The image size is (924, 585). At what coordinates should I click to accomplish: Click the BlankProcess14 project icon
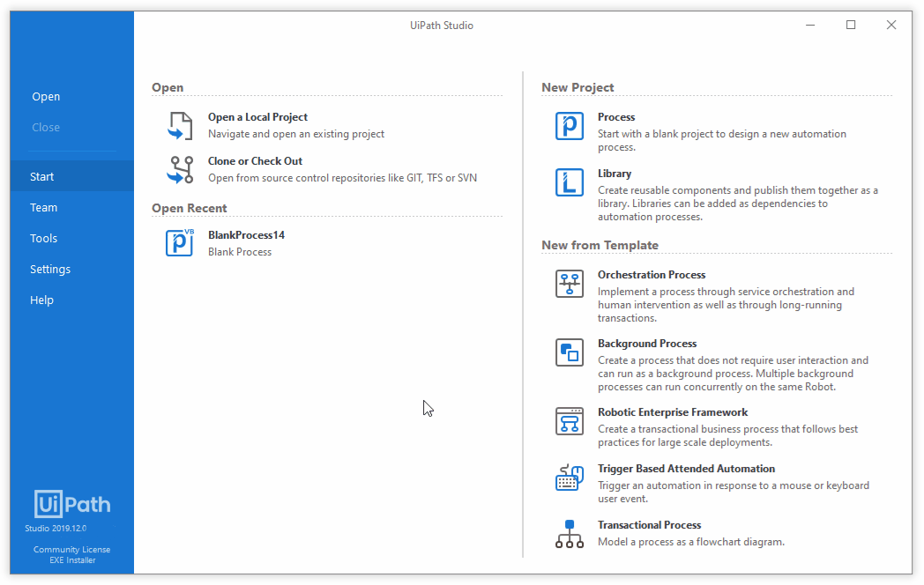[x=180, y=242]
